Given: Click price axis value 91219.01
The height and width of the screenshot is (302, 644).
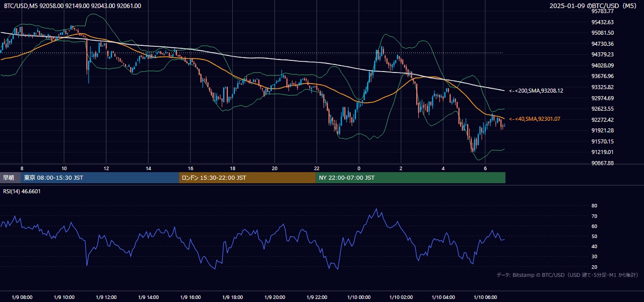Looking at the screenshot, I should point(603,152).
